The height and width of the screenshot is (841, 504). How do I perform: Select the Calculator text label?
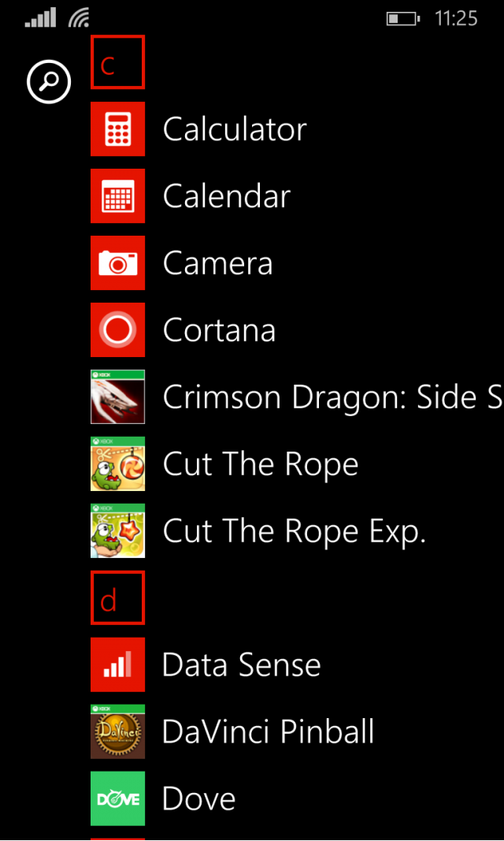coord(235,129)
